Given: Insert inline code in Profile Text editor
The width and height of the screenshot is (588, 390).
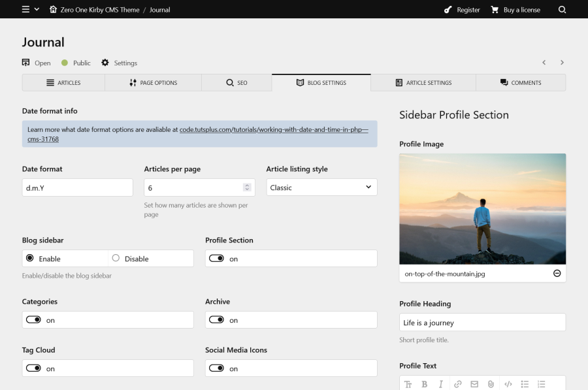Looking at the screenshot, I should [x=508, y=384].
